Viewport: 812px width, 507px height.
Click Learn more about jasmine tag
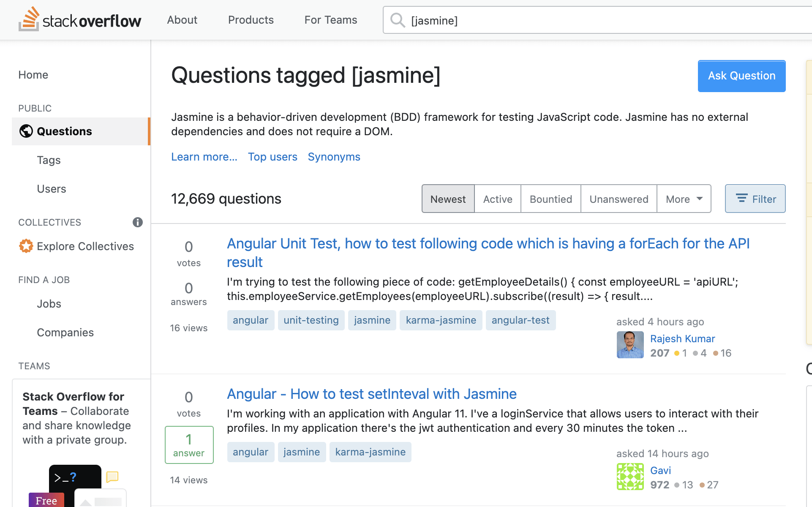[204, 157]
